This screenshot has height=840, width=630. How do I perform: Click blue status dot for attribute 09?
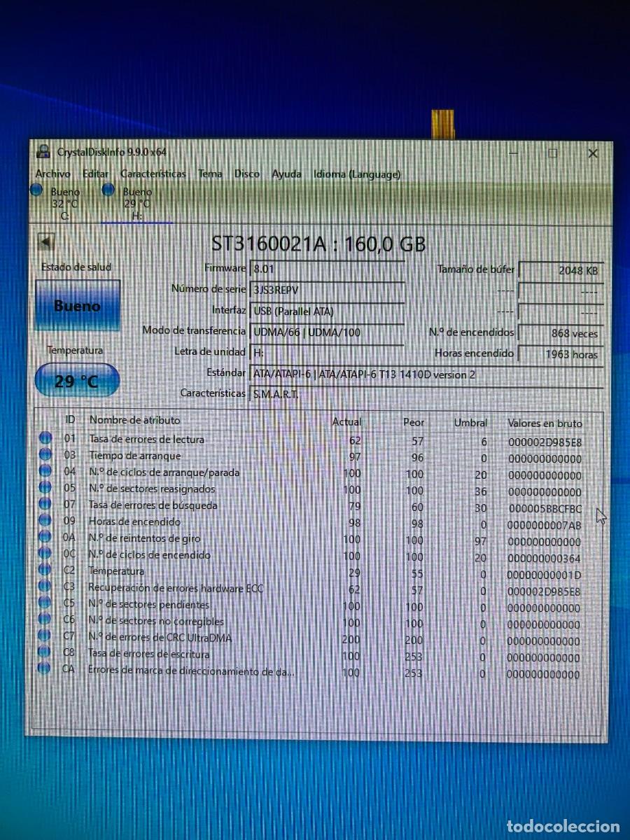tap(45, 520)
